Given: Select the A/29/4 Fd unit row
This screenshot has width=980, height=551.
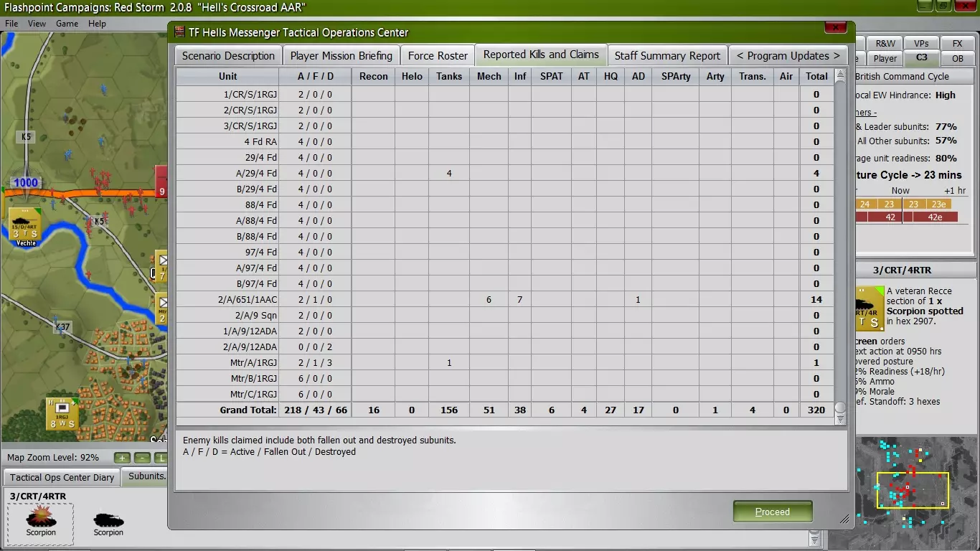Looking at the screenshot, I should 505,173.
